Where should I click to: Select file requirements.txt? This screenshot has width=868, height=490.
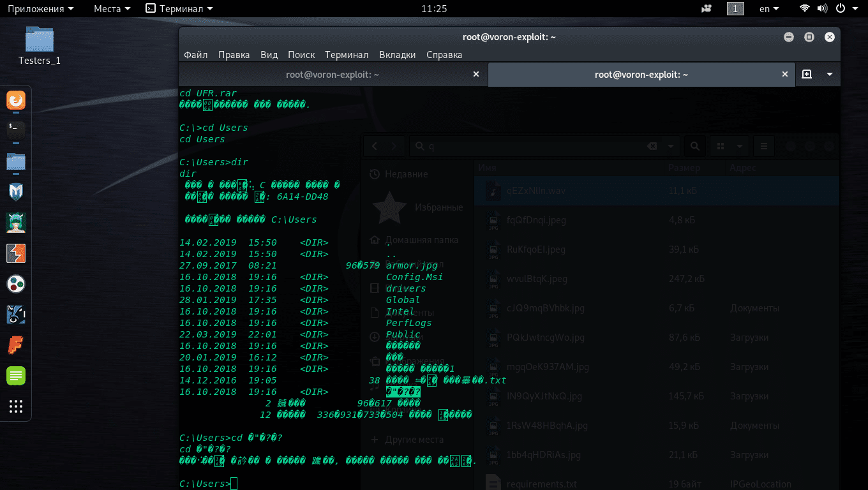coord(657,484)
